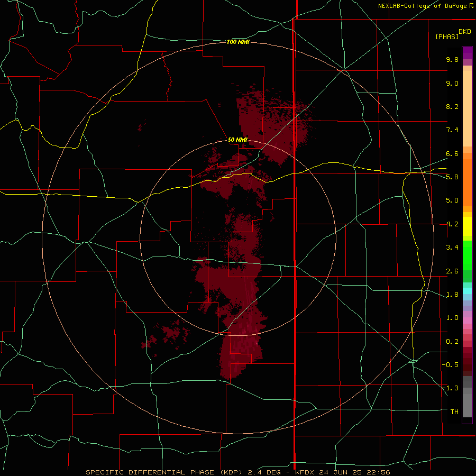
Task: Pick the light peach band in the color bar
Action: (467, 108)
